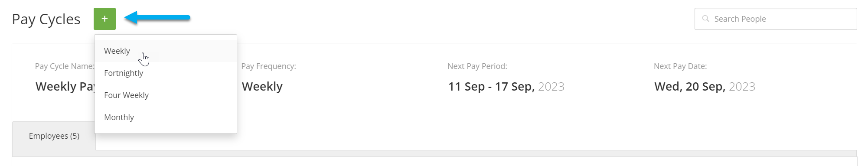The image size is (868, 166).
Task: Click the Wed, 20 Sep pay date
Action: [690, 86]
